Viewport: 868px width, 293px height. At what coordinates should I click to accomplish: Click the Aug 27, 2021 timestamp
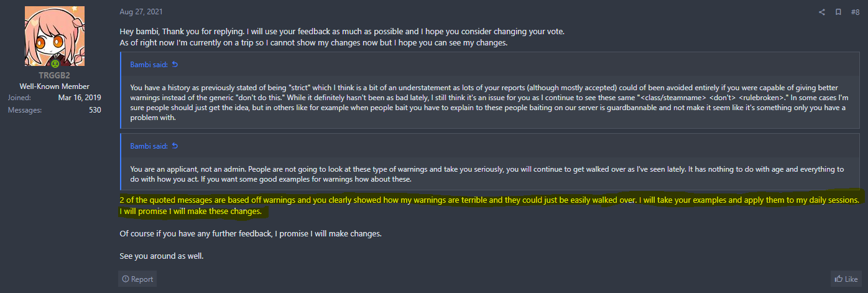141,12
